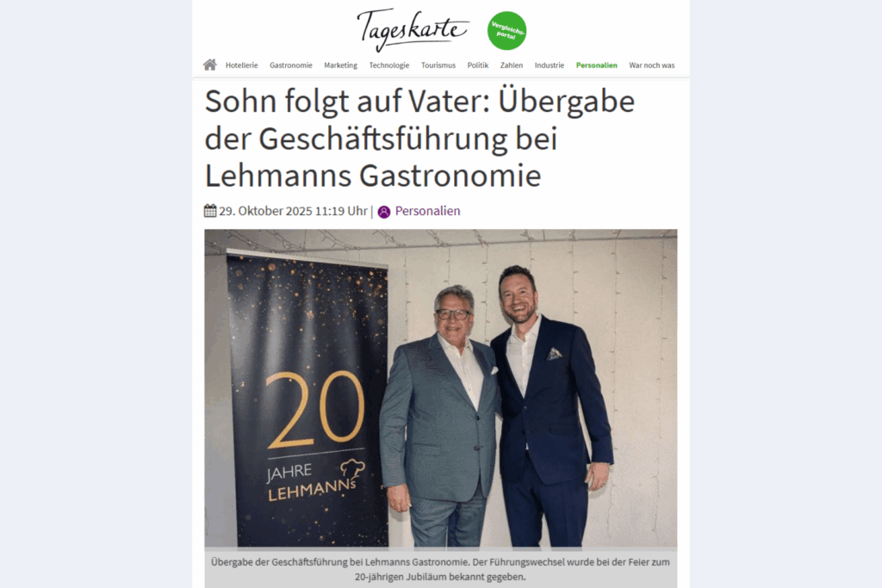
Task: Open the green Vergleichsportal badge
Action: coord(506,30)
